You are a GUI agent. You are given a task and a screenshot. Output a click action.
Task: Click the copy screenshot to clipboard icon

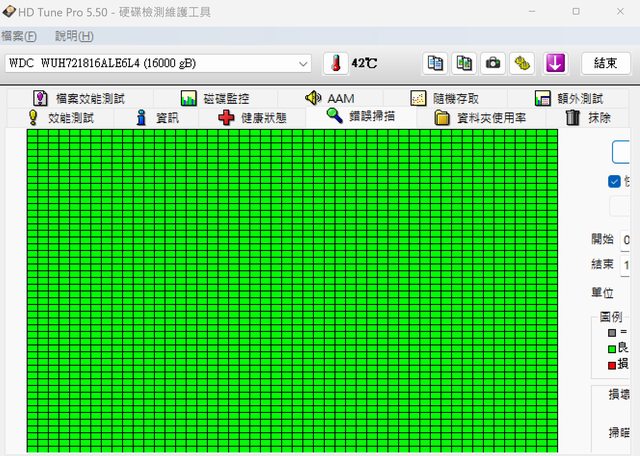pos(464,63)
